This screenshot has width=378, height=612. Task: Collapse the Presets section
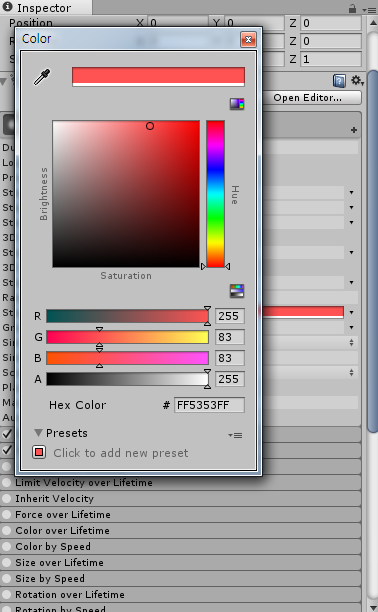tap(38, 432)
